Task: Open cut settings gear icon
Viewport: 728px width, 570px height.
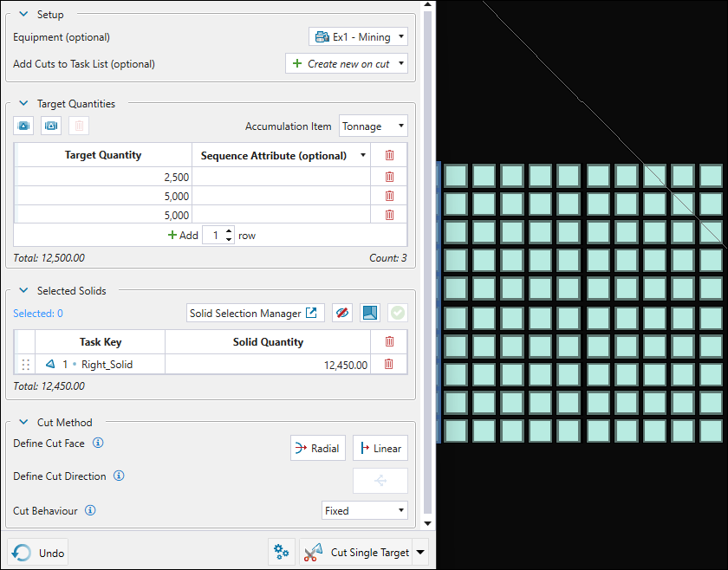Action: coord(280,553)
